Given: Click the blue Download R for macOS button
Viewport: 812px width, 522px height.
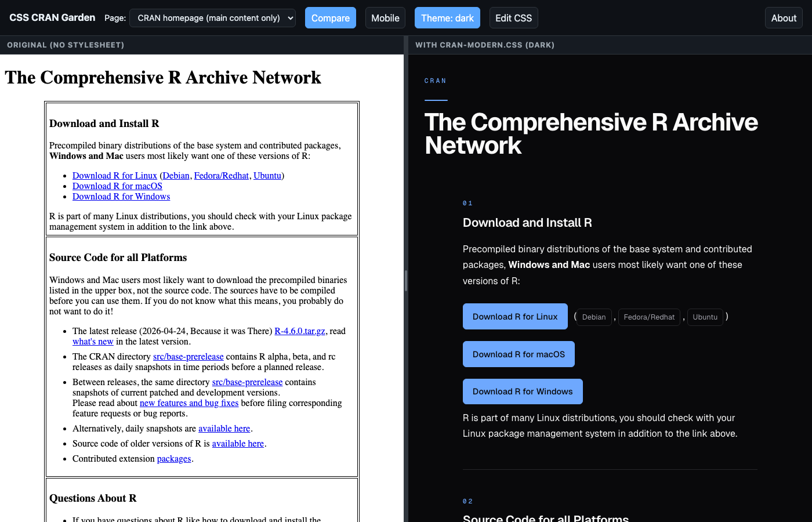Looking at the screenshot, I should [x=519, y=354].
